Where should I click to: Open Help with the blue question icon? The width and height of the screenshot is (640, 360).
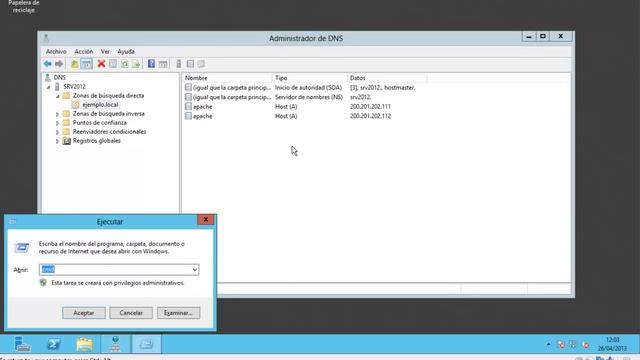click(x=151, y=64)
